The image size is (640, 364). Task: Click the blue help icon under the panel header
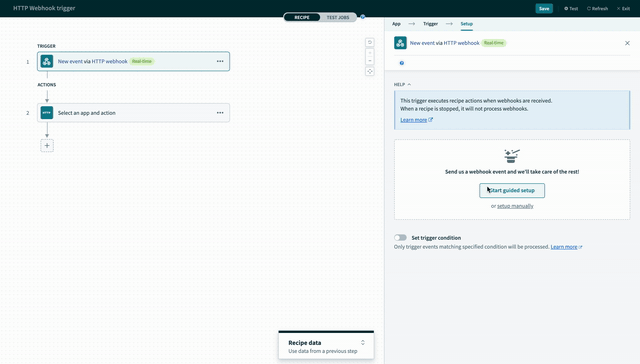(402, 63)
